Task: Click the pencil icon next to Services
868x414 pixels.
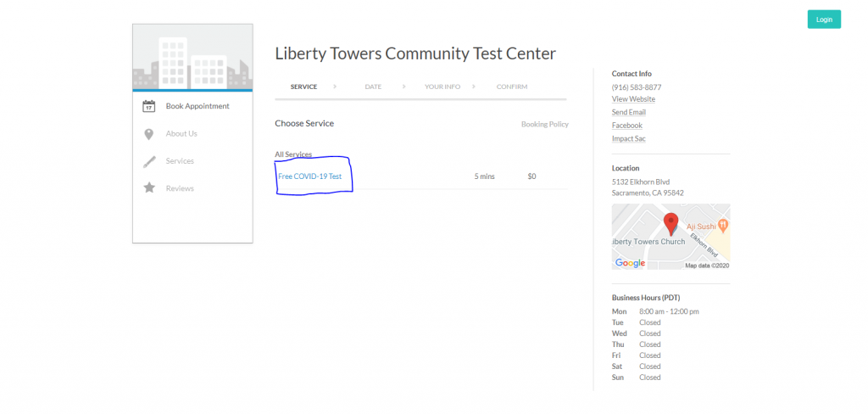Action: 149,161
